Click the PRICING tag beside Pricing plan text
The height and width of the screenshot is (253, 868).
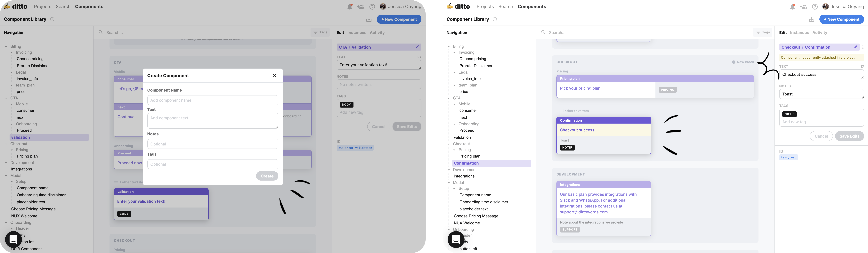668,90
